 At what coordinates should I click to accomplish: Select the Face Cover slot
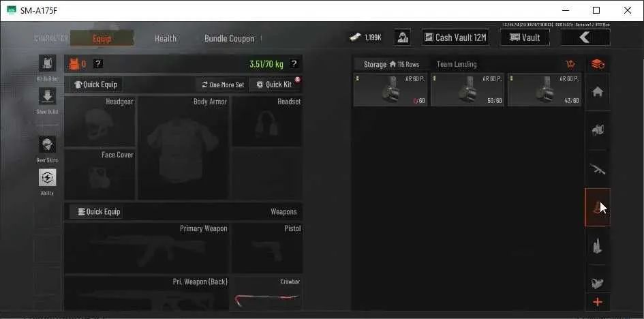tap(99, 174)
